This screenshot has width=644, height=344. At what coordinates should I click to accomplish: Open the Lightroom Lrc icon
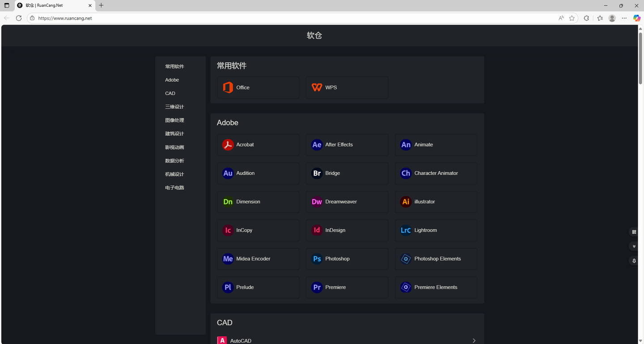406,230
